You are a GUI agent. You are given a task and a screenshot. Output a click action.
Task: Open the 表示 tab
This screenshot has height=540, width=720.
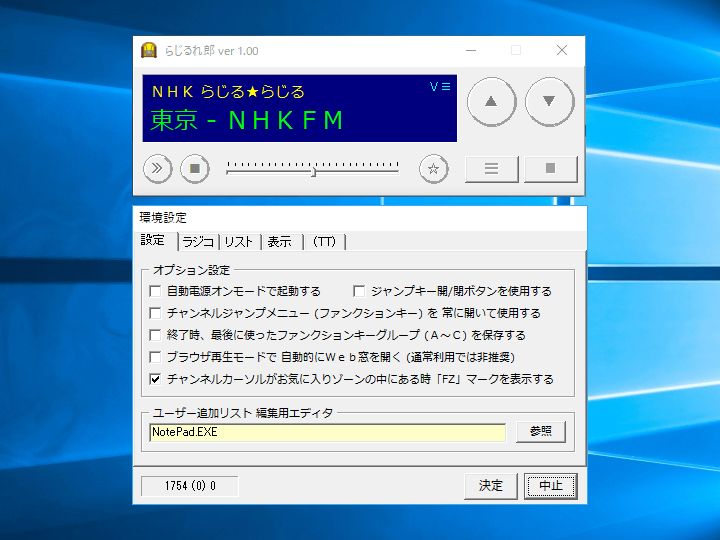click(x=280, y=242)
